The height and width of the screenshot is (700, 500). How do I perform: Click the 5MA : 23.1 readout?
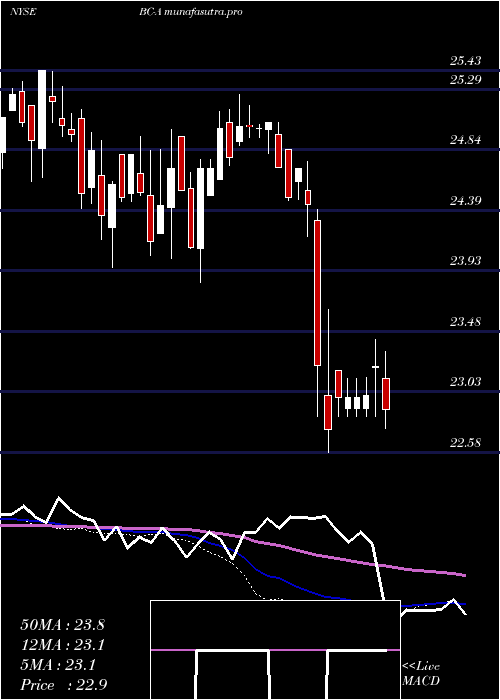57,665
